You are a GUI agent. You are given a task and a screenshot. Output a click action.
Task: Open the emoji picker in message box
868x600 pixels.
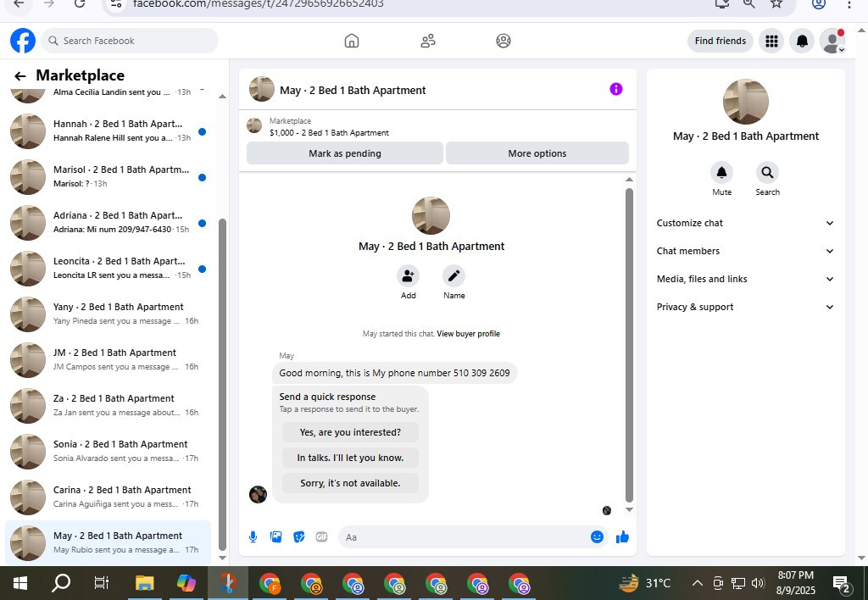(597, 537)
